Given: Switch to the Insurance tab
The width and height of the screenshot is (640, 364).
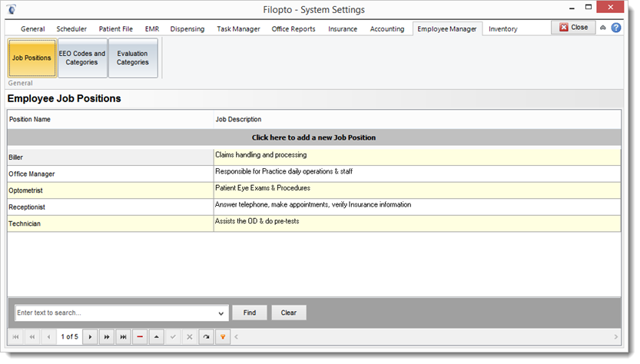Looking at the screenshot, I should (x=343, y=29).
